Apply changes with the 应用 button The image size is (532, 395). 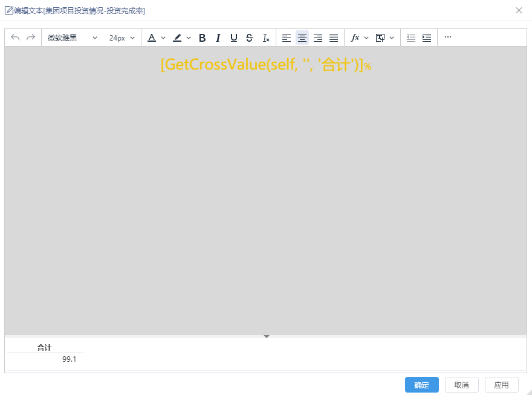501,385
